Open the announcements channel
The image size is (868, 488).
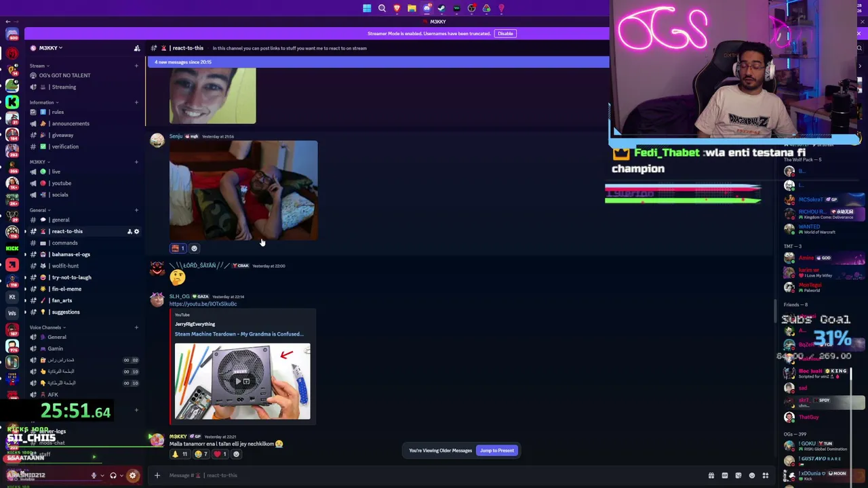click(85, 123)
